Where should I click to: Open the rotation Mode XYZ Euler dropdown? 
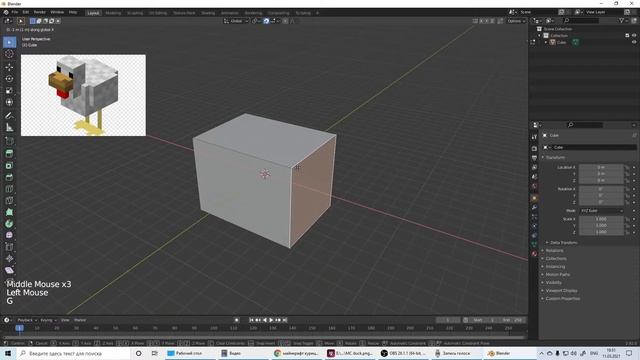(602, 211)
